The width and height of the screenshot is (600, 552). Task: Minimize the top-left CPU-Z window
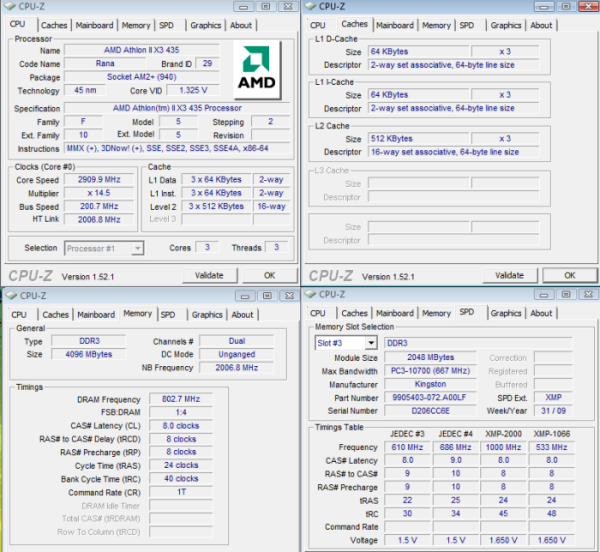click(x=243, y=7)
